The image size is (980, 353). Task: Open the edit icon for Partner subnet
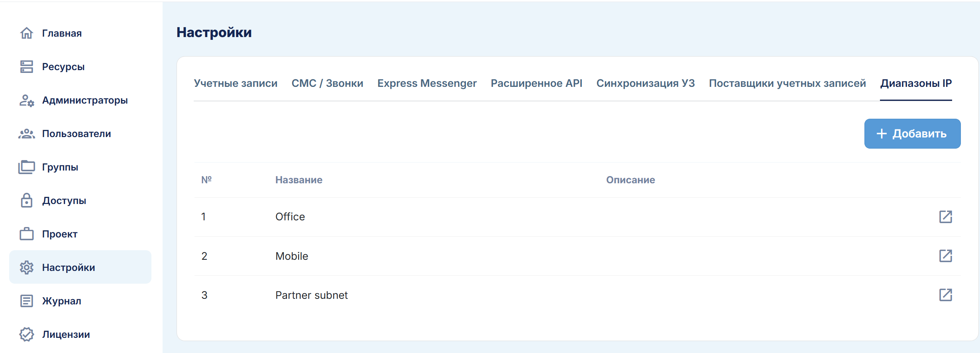[x=945, y=295]
